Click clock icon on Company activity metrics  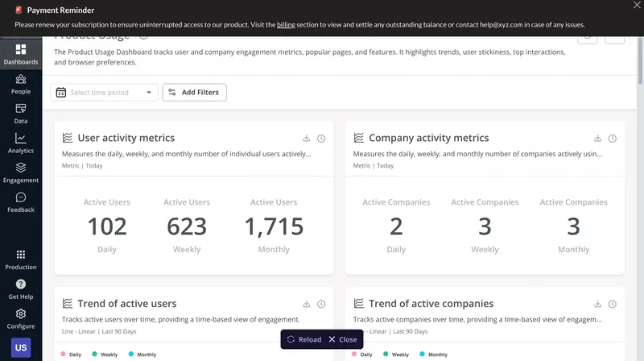click(x=613, y=139)
